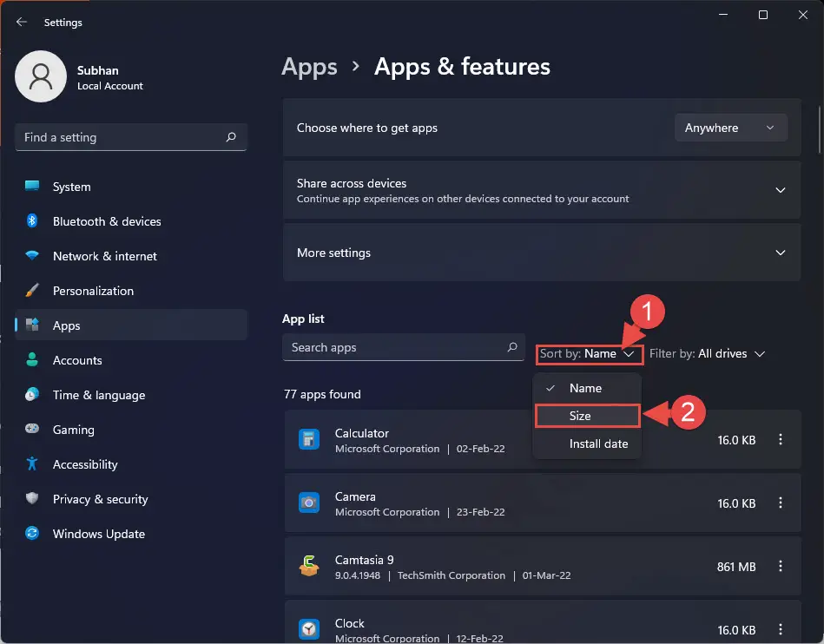Open Time & language settings
The width and height of the screenshot is (824, 644).
[131, 395]
